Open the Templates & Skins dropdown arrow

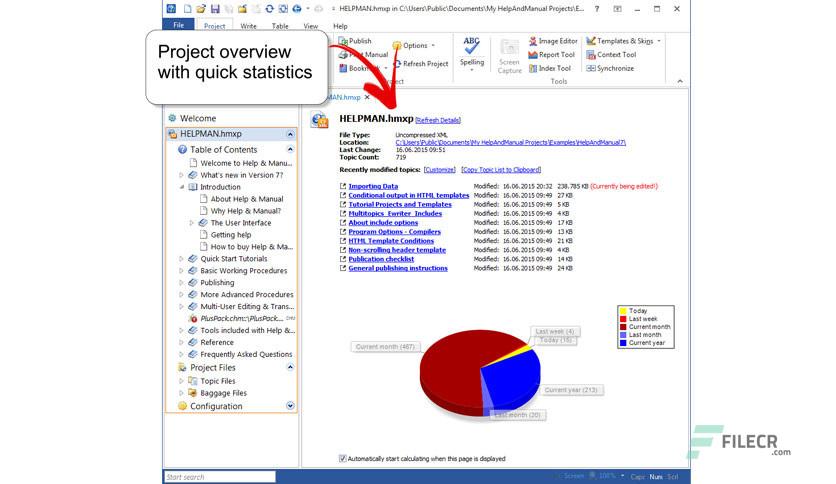pyautogui.click(x=659, y=41)
